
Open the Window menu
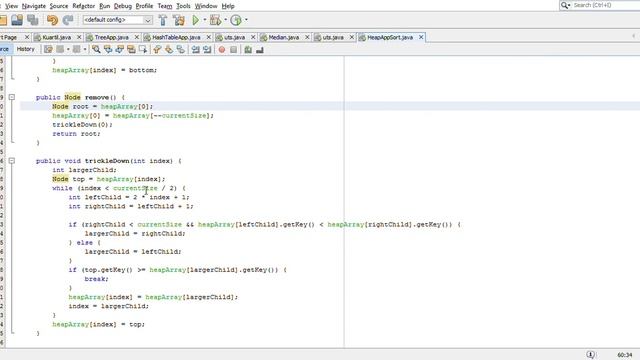coord(206,6)
